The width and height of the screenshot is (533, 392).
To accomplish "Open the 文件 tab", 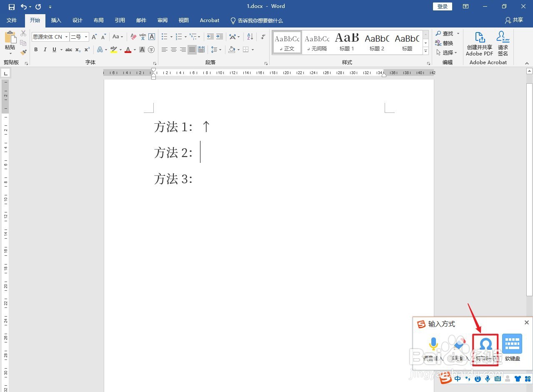I will click(x=12, y=20).
